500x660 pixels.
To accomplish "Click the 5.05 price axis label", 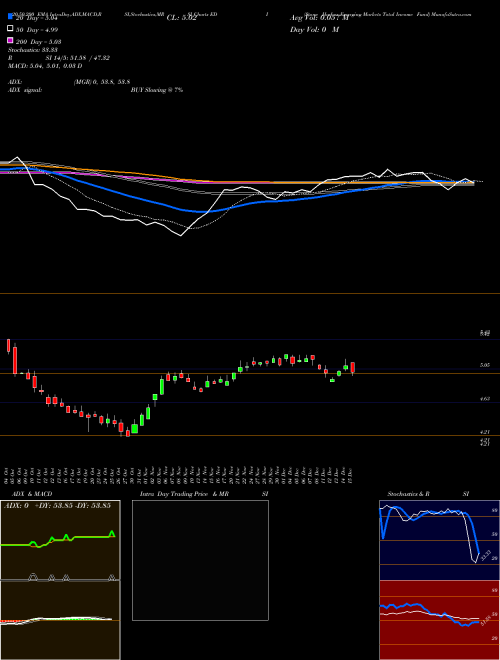I will (x=485, y=365).
